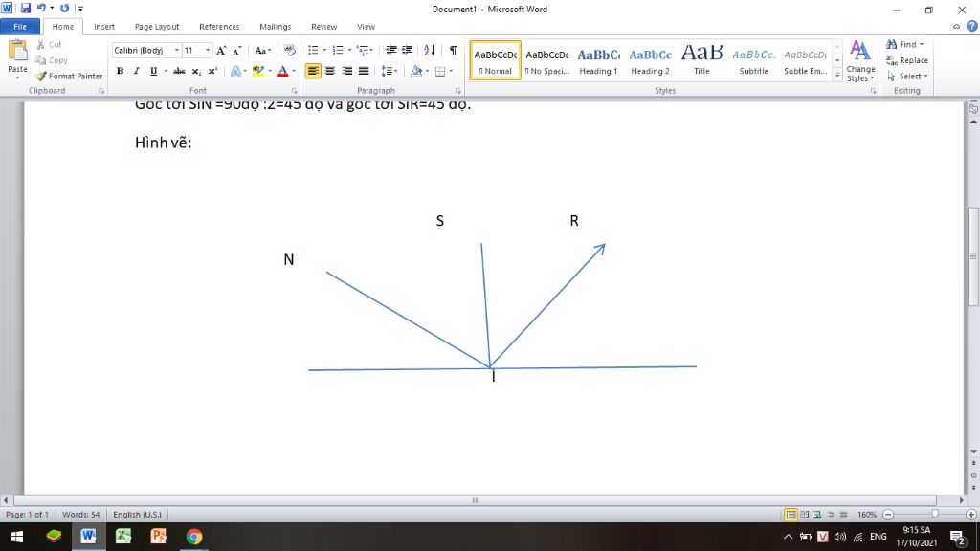Open Word Help question mark icon

point(972,26)
